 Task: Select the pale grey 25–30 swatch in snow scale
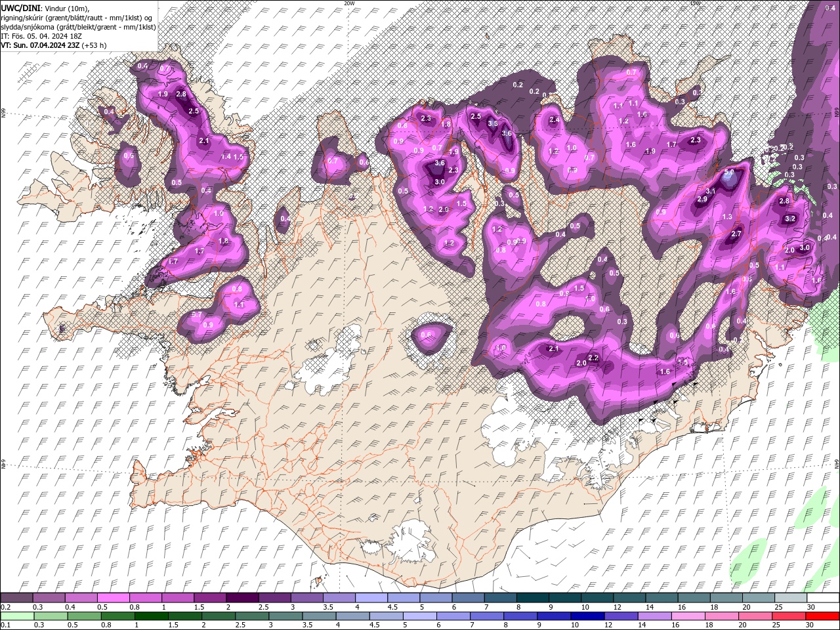point(791,598)
